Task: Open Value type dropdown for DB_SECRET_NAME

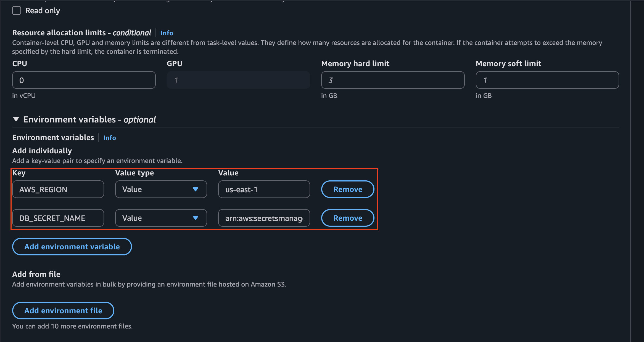Action: (x=155, y=218)
